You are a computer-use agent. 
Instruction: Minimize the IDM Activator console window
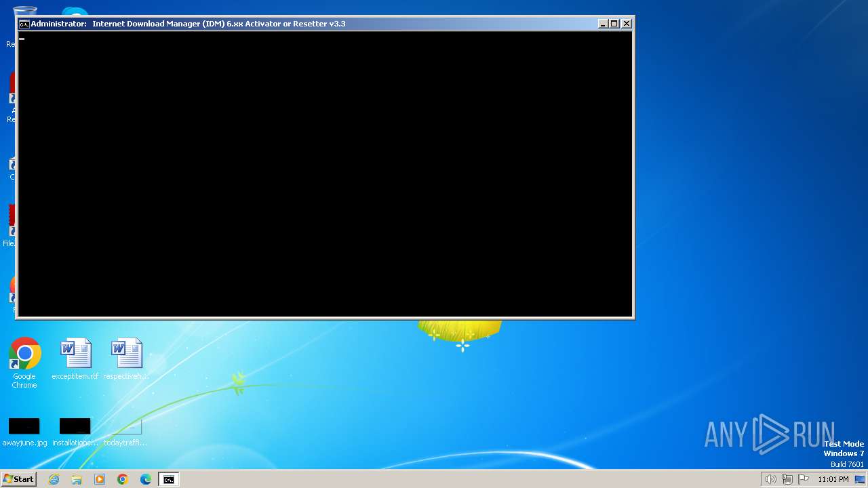point(603,24)
